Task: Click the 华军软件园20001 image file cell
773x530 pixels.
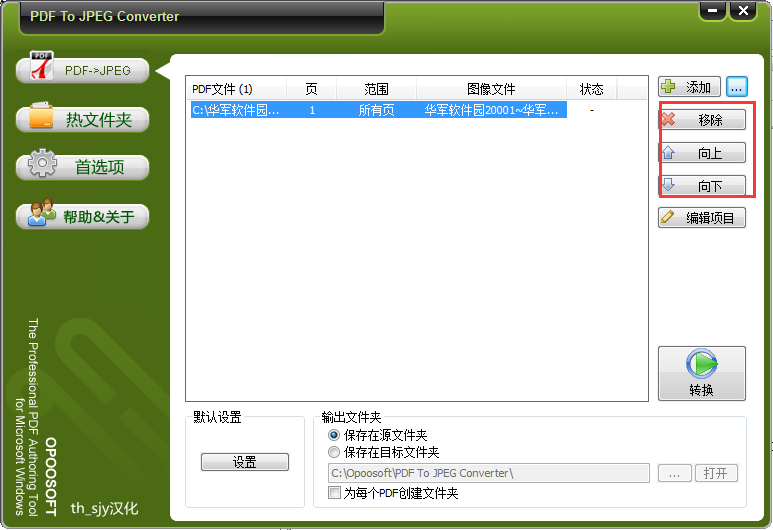Action: tap(491, 110)
